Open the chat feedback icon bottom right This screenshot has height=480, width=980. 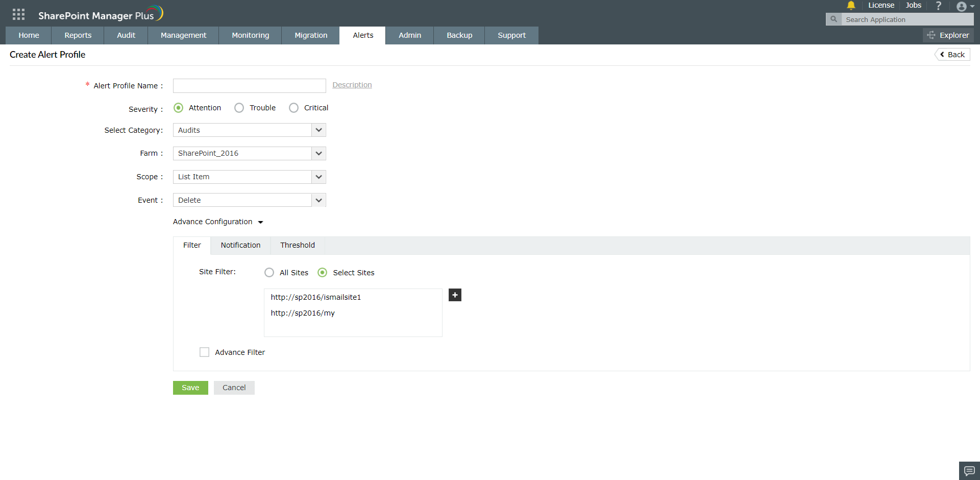[x=969, y=470]
